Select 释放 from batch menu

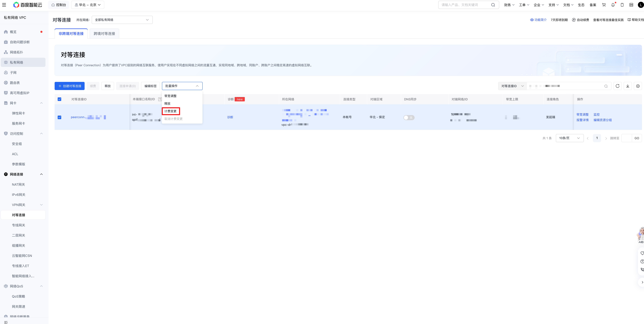click(x=168, y=104)
